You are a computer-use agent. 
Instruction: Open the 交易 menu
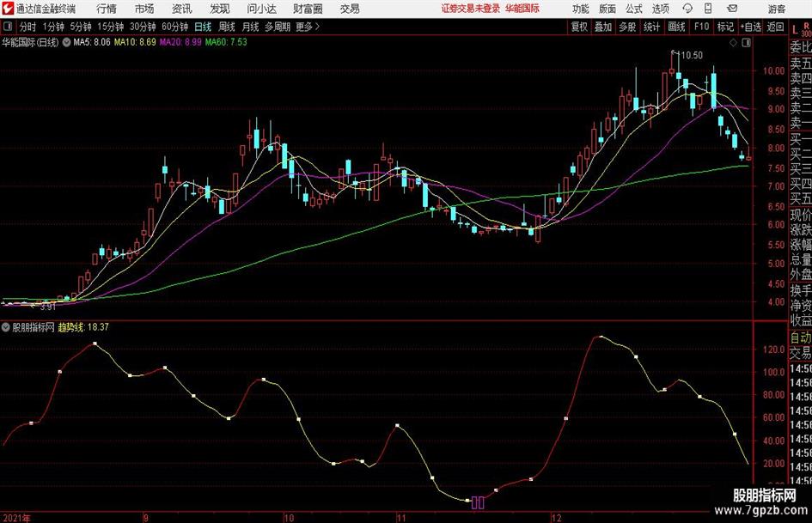350,9
